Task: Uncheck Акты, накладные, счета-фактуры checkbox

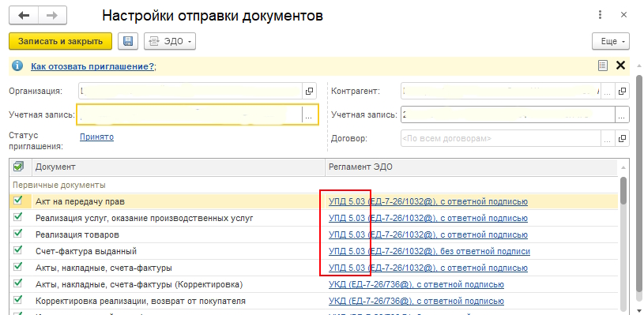Action: (17, 267)
